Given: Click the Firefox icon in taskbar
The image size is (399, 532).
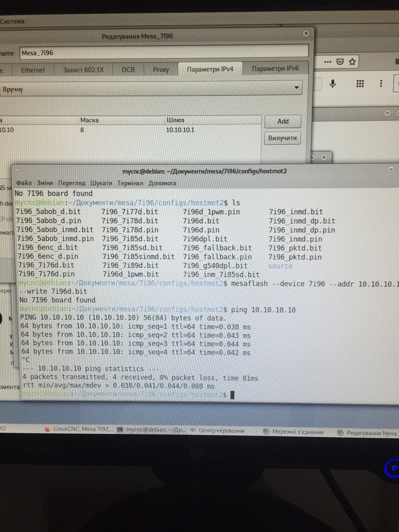Looking at the screenshot, I should click(x=47, y=429).
